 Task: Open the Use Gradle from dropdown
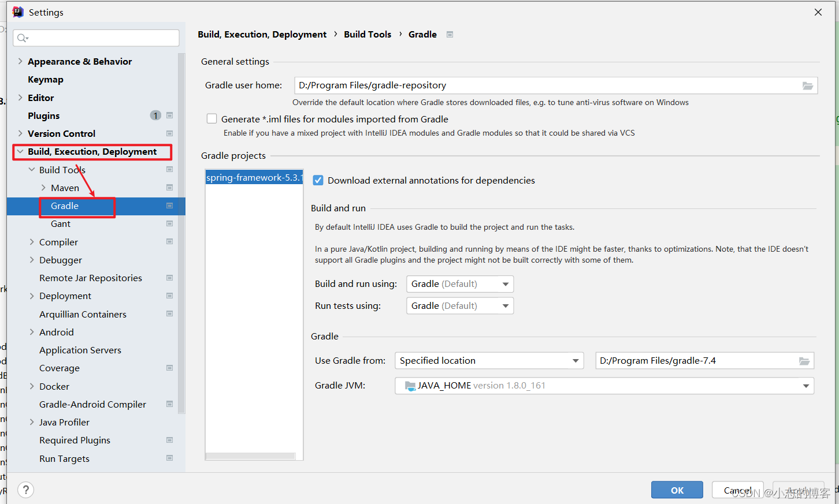coord(489,361)
